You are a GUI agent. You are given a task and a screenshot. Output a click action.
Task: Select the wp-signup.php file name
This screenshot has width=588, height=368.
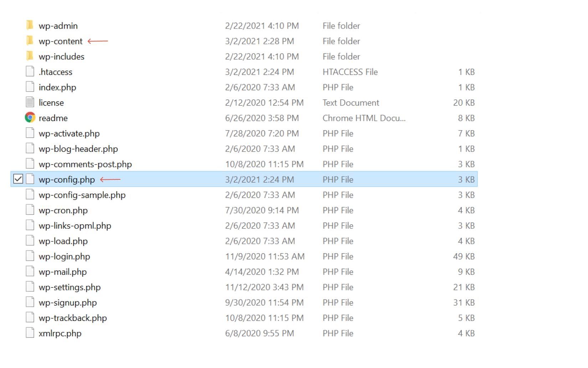click(68, 302)
